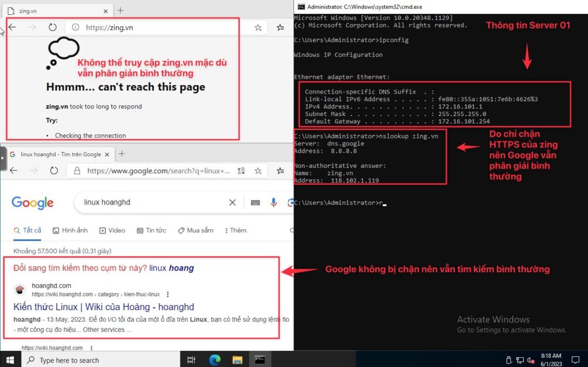
Task: Open the on-screen keyboard in Google search
Action: click(x=256, y=203)
